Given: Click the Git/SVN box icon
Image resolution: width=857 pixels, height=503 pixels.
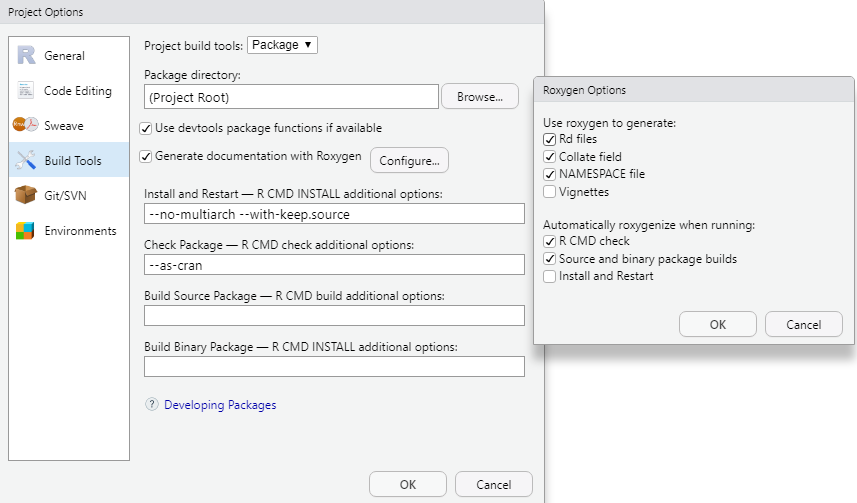Looking at the screenshot, I should coord(26,195).
